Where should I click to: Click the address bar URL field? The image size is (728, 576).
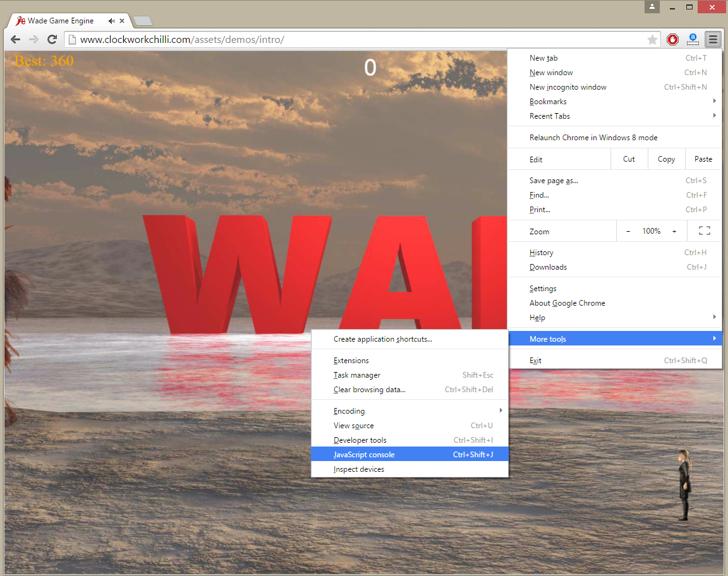[x=362, y=40]
